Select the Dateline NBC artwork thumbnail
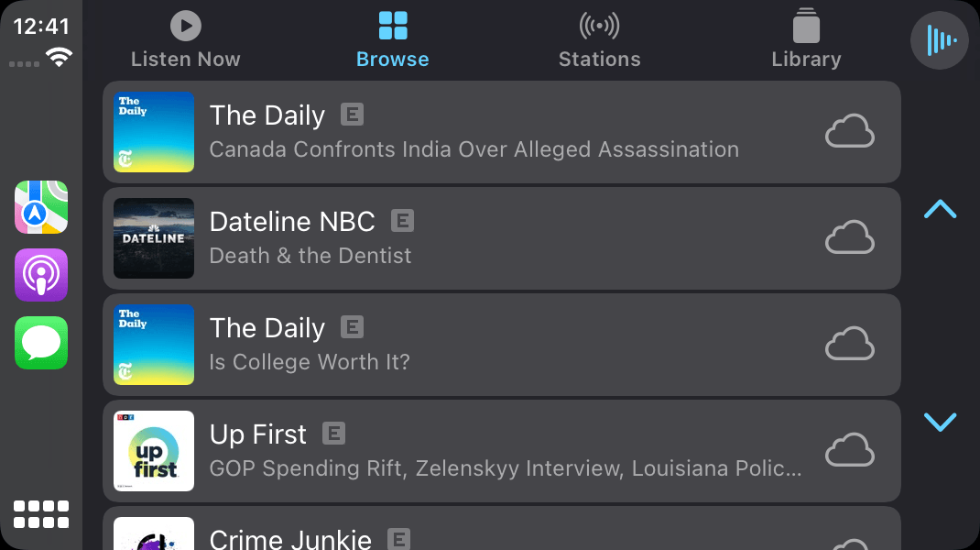 click(x=154, y=238)
